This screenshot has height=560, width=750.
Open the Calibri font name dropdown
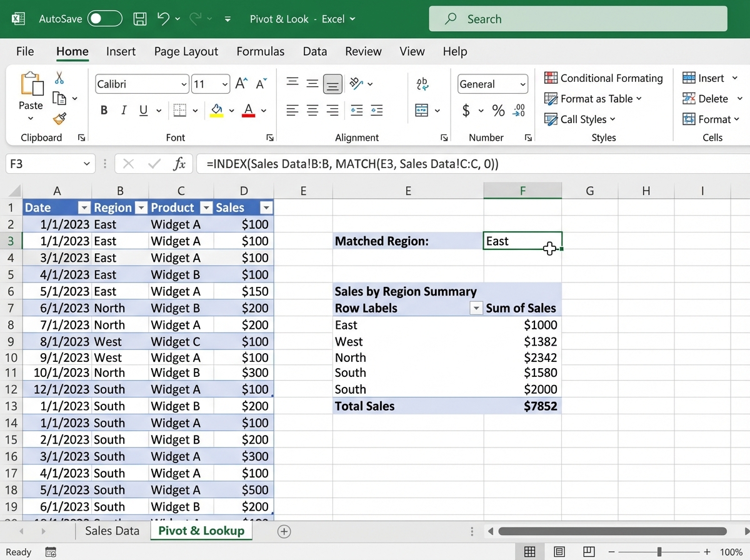coord(184,84)
